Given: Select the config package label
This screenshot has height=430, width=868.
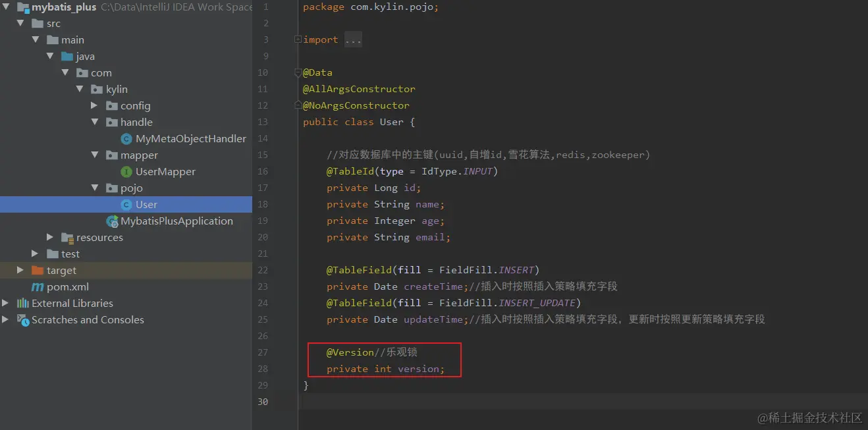Looking at the screenshot, I should (x=136, y=106).
